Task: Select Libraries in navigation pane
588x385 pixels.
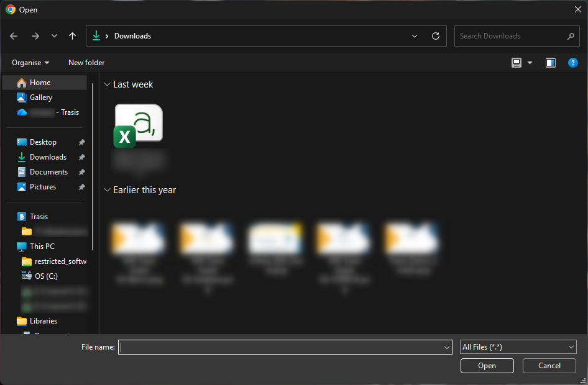Action: click(45, 321)
